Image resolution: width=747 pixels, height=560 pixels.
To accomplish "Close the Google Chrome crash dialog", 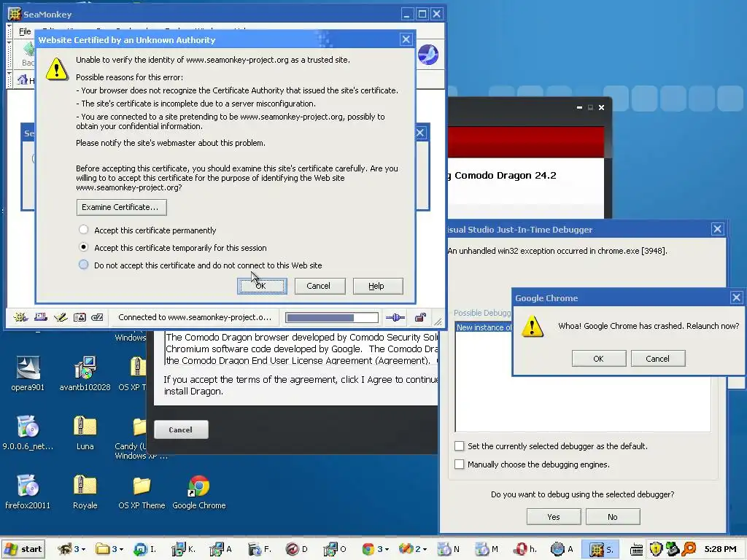I will pyautogui.click(x=737, y=297).
